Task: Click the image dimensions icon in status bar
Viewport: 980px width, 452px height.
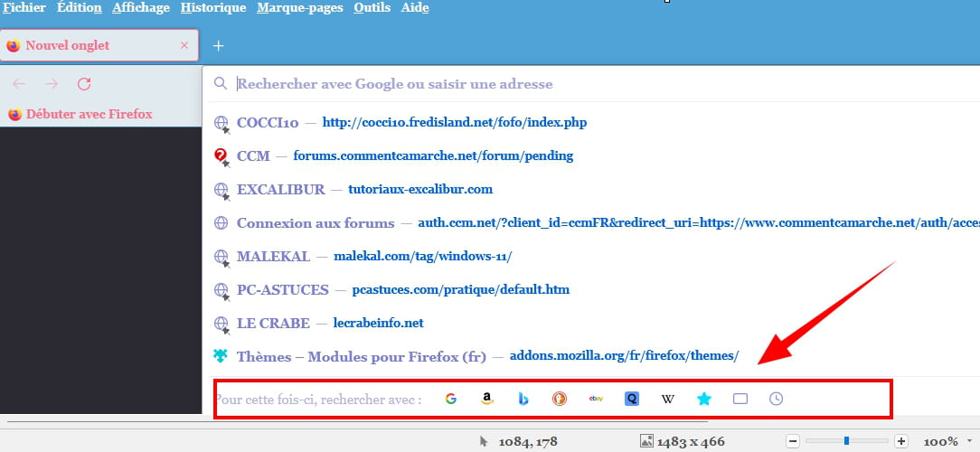Action: click(647, 441)
